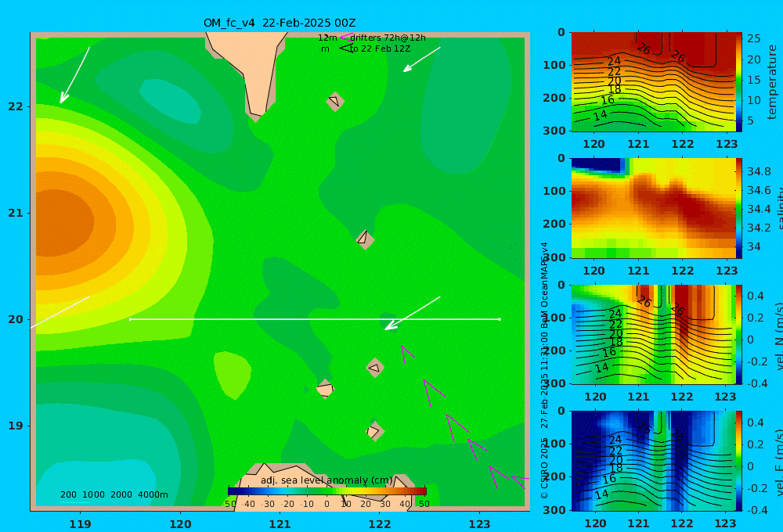Click the map title OM_fc_v4 22-Feb-2025 00Z
Image resolution: width=783 pixels, height=532 pixels.
(x=280, y=23)
